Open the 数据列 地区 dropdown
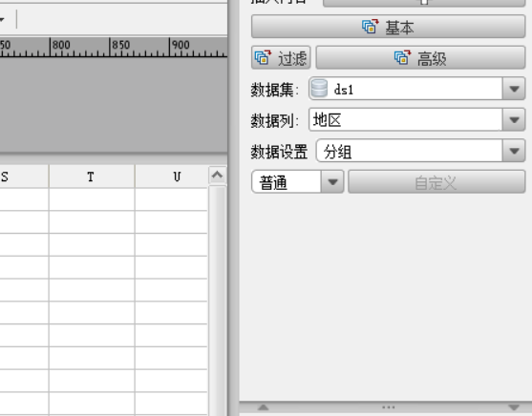532x416 pixels. pos(514,119)
